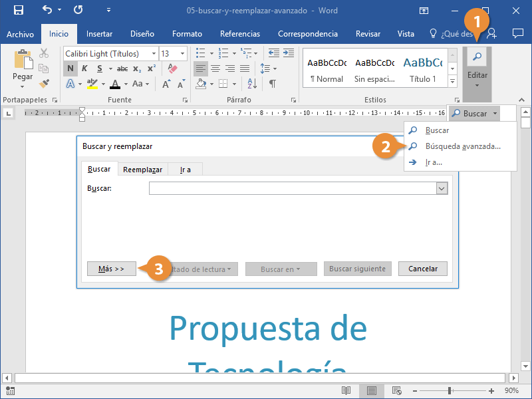This screenshot has height=399, width=532.
Task: Switch to the Reemplazar tab
Action: 142,170
